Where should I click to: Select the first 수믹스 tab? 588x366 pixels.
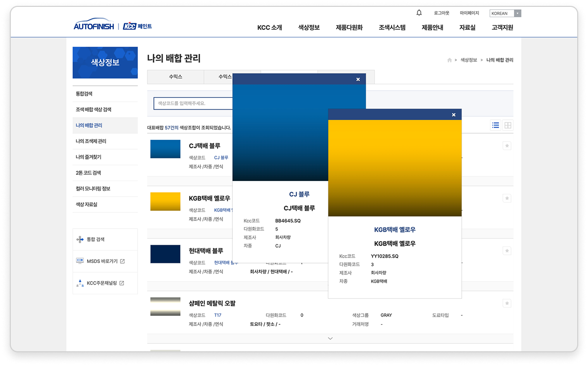point(175,77)
